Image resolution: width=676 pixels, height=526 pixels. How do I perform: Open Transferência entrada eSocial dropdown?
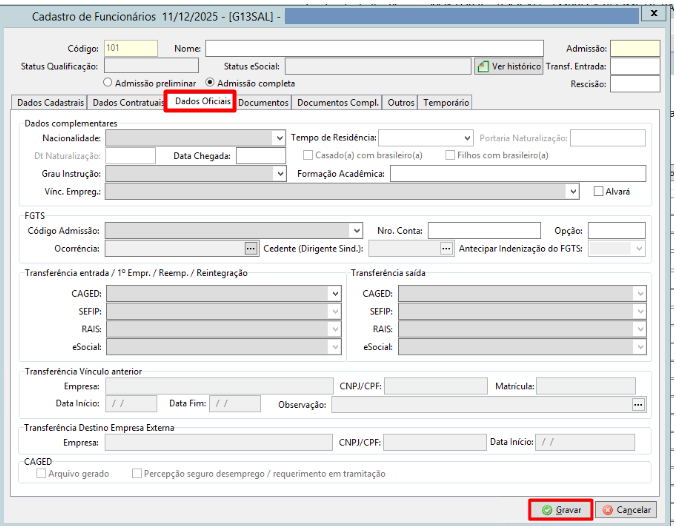[x=335, y=347]
